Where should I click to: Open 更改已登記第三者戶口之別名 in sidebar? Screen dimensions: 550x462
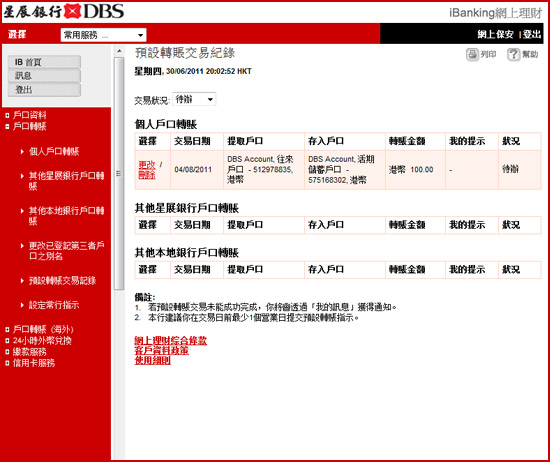pos(66,250)
